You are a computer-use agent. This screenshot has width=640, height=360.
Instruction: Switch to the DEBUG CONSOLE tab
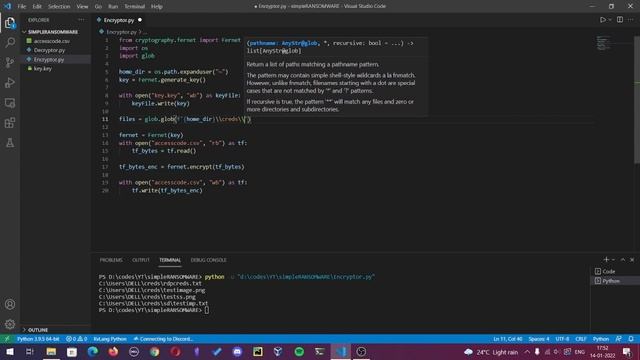point(208,260)
